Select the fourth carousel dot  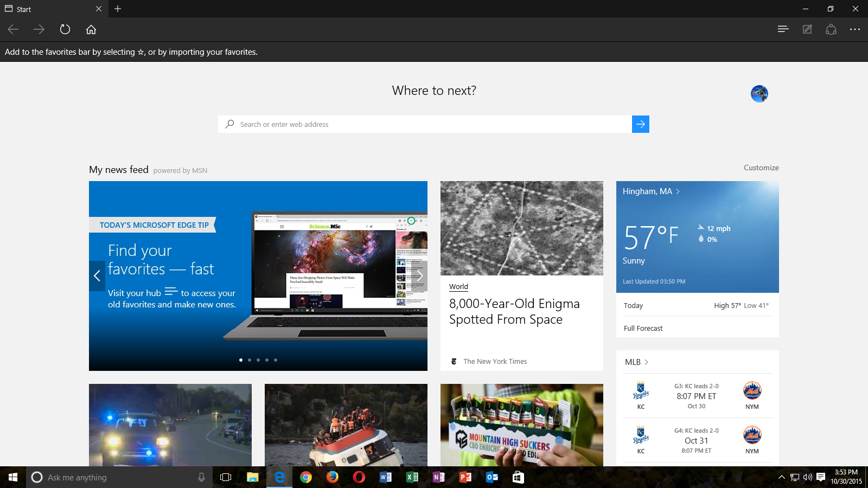[267, 360]
